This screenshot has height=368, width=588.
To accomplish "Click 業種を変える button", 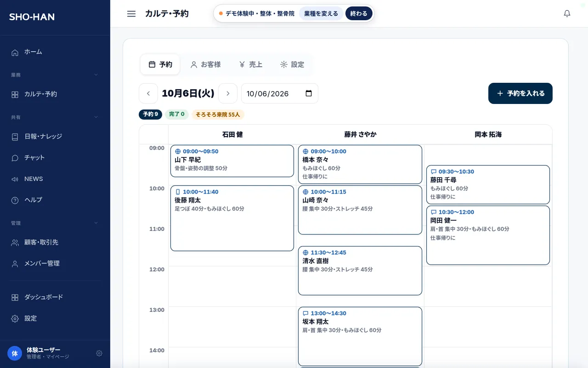I will pyautogui.click(x=321, y=14).
